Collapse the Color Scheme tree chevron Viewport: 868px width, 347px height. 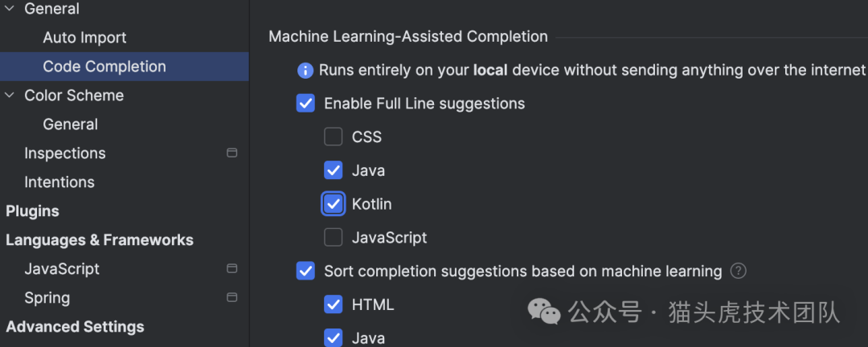point(10,96)
